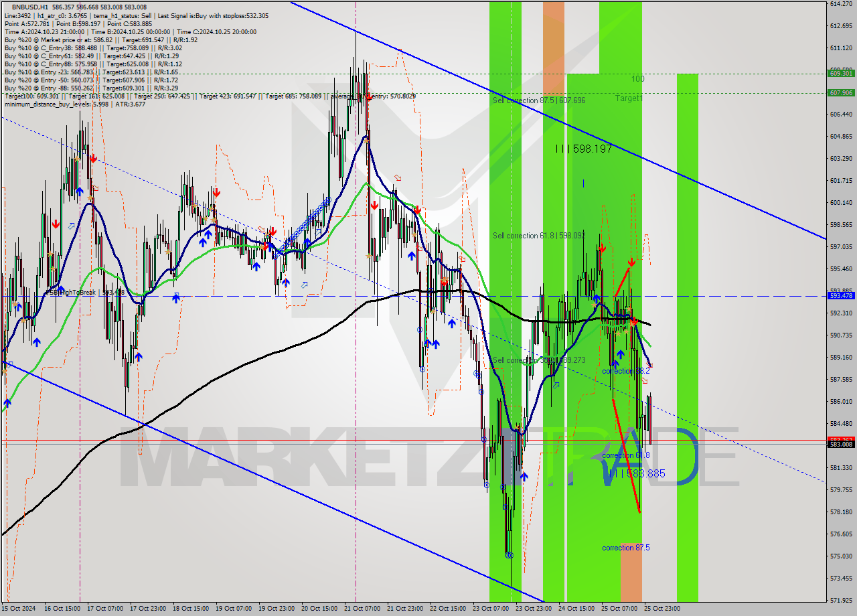The width and height of the screenshot is (857, 616).
Task: Select the '24 Oct 15:00' time label
Action: point(576,609)
